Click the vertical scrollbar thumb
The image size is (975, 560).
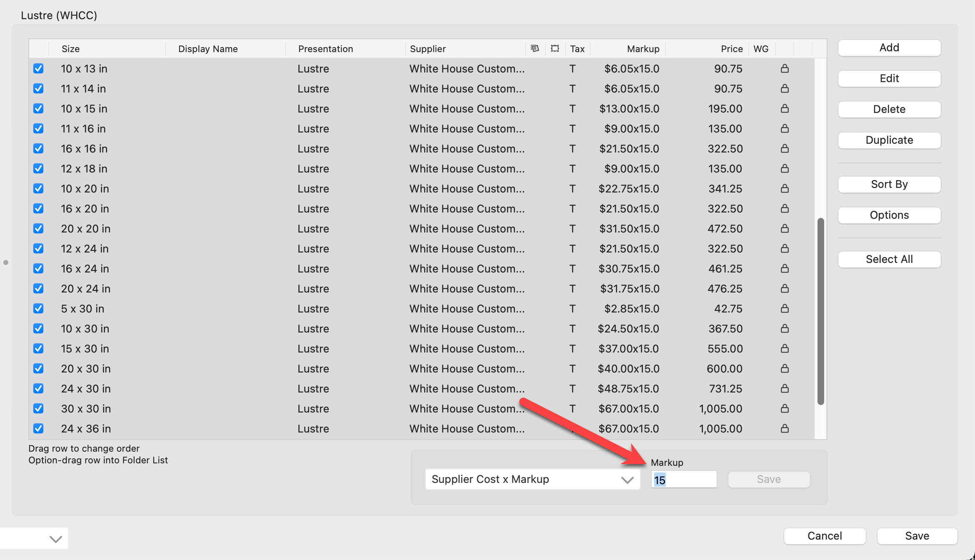point(820,310)
